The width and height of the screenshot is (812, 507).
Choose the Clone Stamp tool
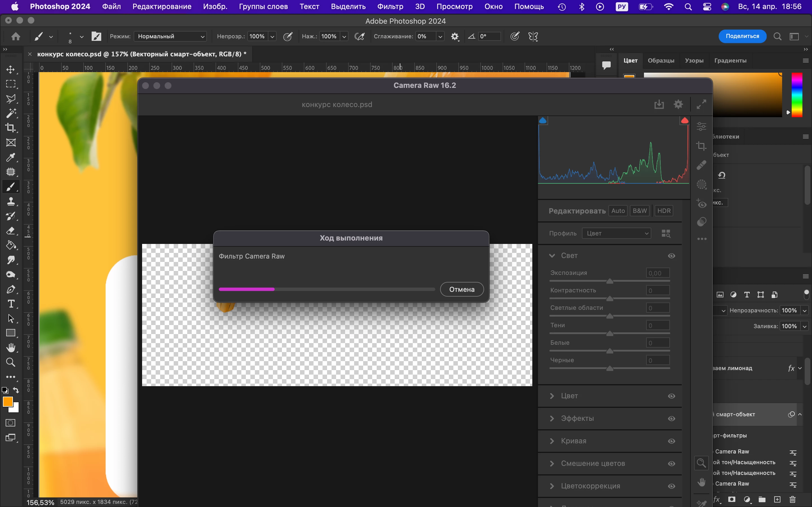point(11,201)
